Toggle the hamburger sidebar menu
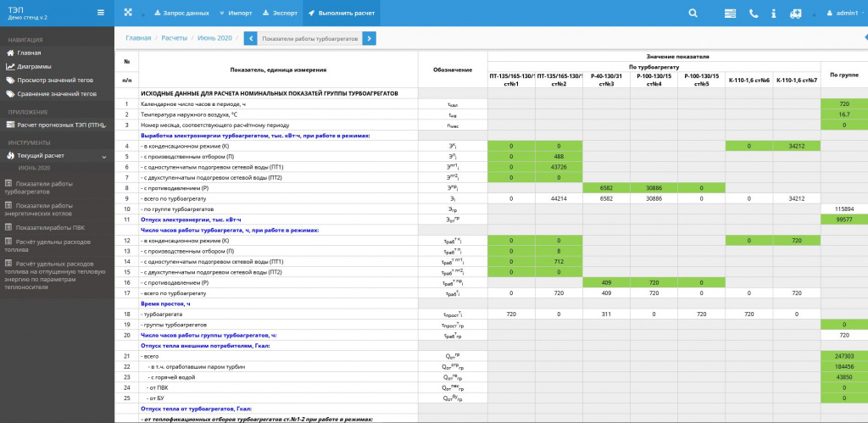This screenshot has width=868, height=423. pyautogui.click(x=101, y=13)
